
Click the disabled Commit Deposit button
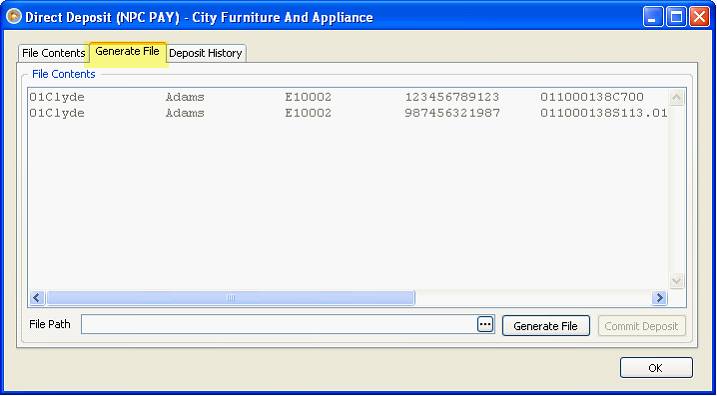pyautogui.click(x=642, y=326)
